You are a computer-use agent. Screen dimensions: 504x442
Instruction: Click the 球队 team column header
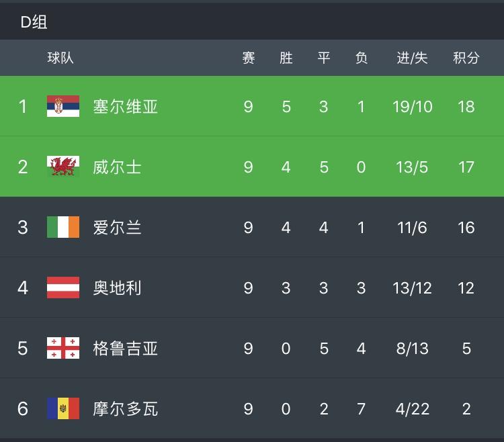click(60, 58)
